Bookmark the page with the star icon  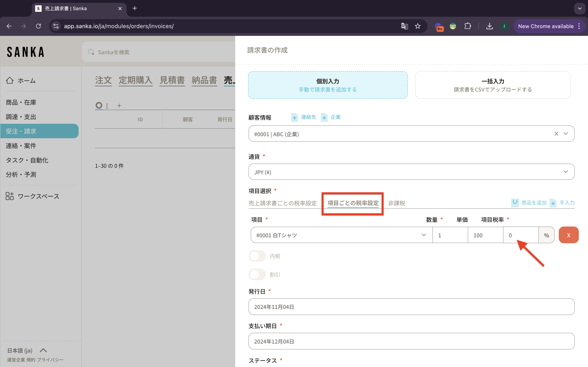coord(418,26)
